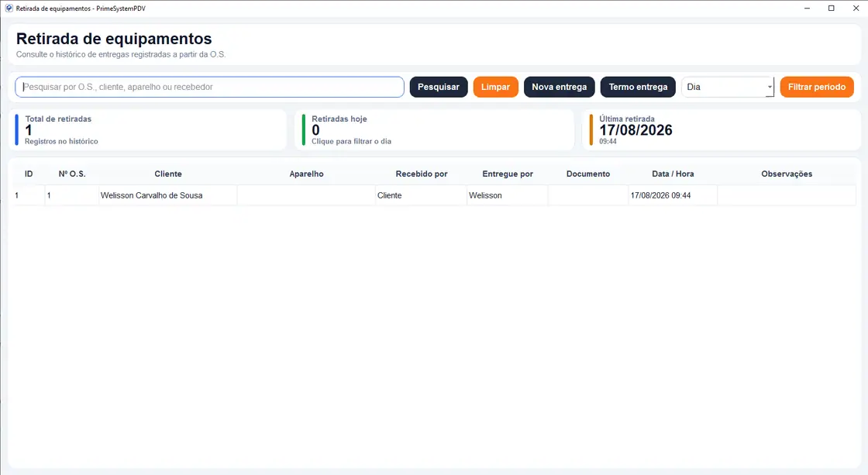The width and height of the screenshot is (868, 475).
Task: Sort by the Nº O.S. column header
Action: tap(72, 174)
